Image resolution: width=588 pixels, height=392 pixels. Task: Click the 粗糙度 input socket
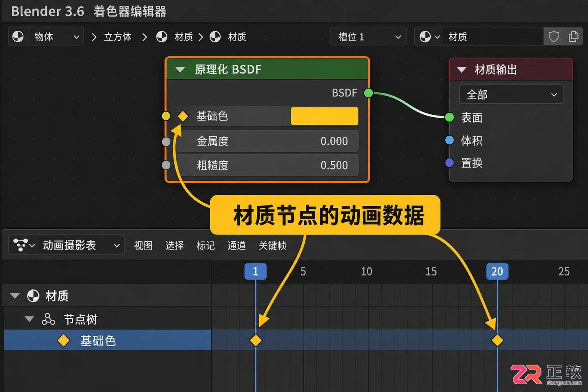pyautogui.click(x=166, y=165)
